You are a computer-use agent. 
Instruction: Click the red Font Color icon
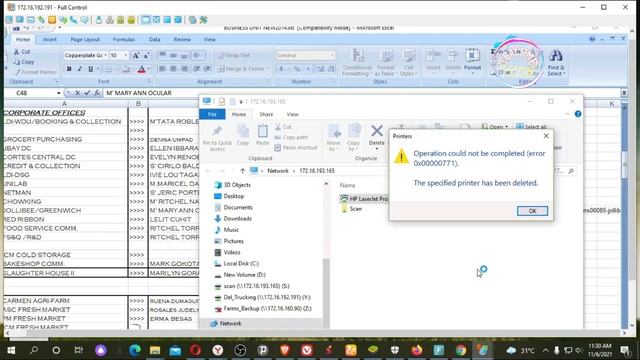coord(141,69)
